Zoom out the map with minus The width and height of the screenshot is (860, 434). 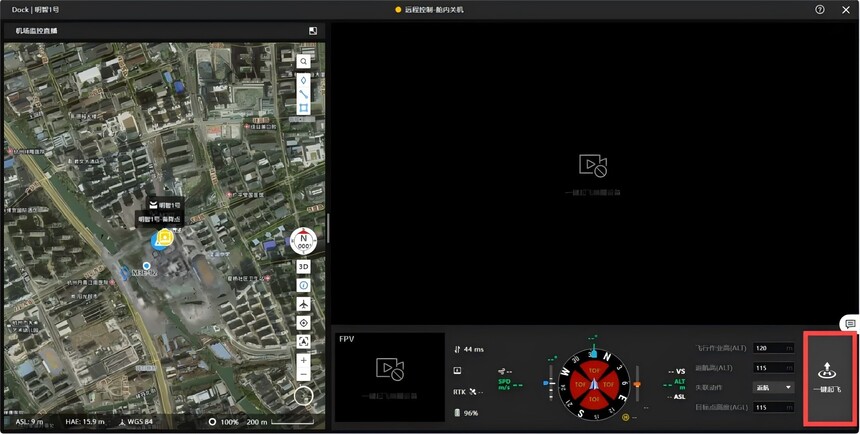[x=303, y=374]
